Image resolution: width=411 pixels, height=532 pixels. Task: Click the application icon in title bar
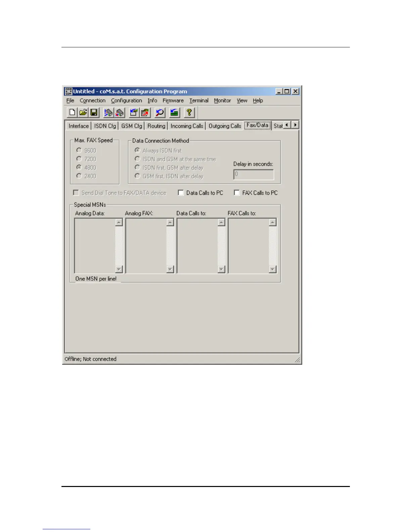click(68, 91)
